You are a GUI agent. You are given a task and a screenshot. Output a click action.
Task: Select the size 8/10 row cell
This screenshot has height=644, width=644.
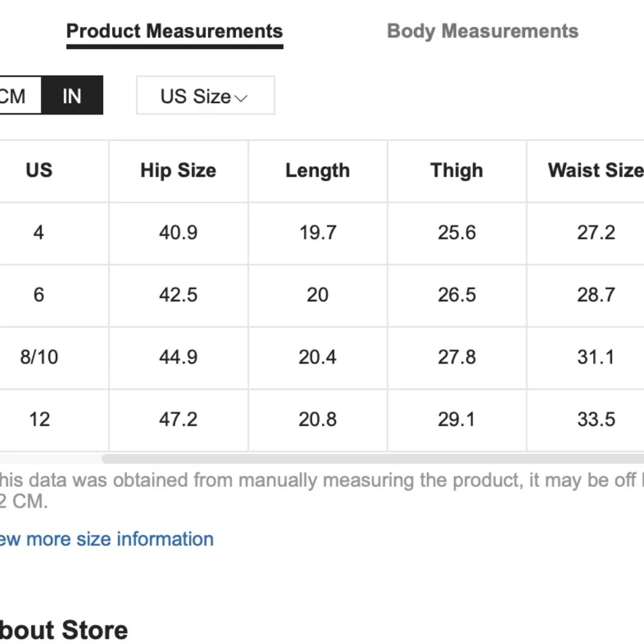(39, 357)
